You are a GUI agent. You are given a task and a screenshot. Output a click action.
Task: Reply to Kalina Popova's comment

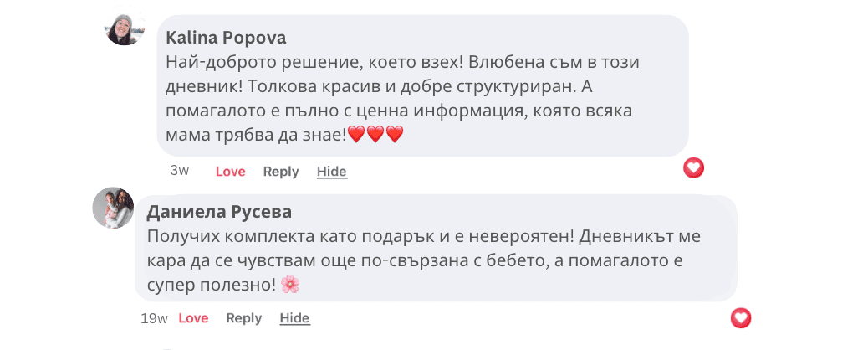point(280,172)
